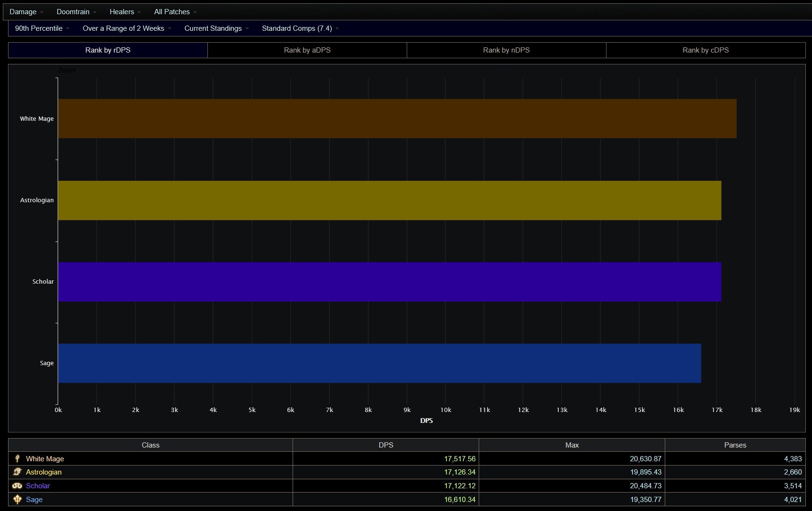
Task: Click the Sage chart axis label
Action: 47,363
